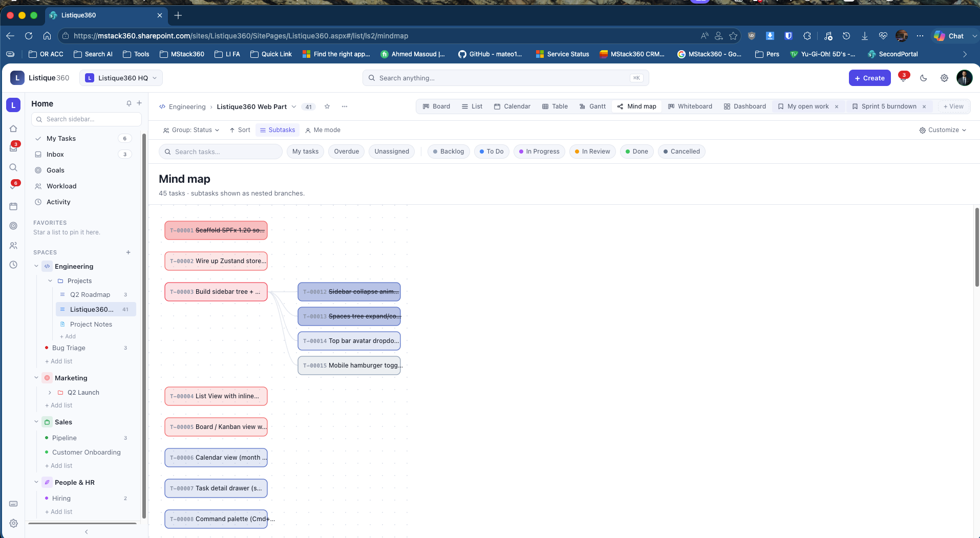Image resolution: width=980 pixels, height=538 pixels.
Task: Click the Create button
Action: [x=869, y=78]
